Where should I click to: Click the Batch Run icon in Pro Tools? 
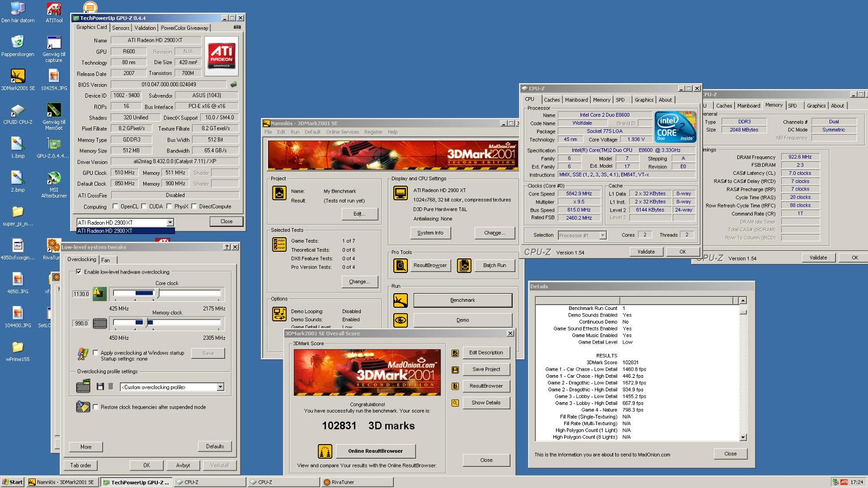464,265
